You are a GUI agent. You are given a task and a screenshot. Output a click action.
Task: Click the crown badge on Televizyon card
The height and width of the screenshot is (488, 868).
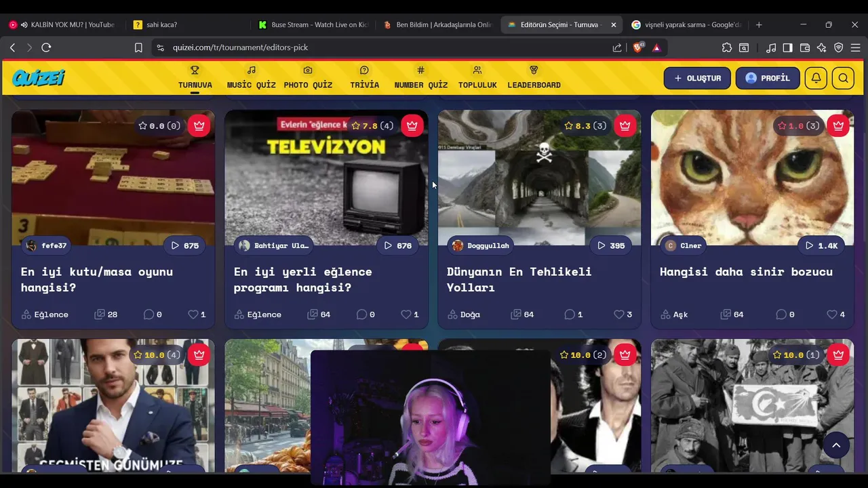(412, 125)
